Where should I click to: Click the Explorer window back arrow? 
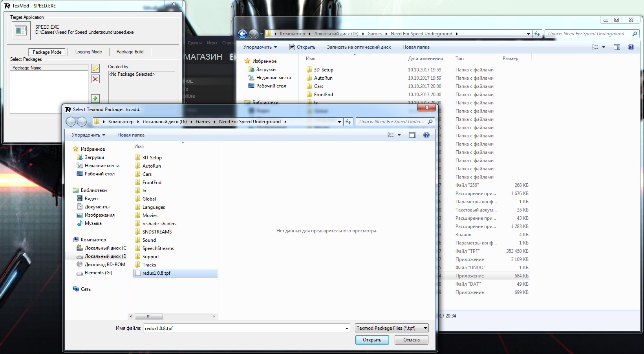point(242,34)
